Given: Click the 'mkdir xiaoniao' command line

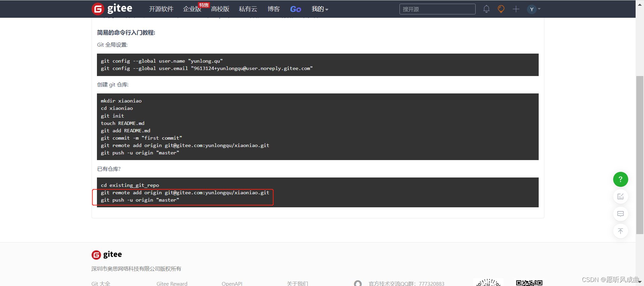Looking at the screenshot, I should pos(121,101).
